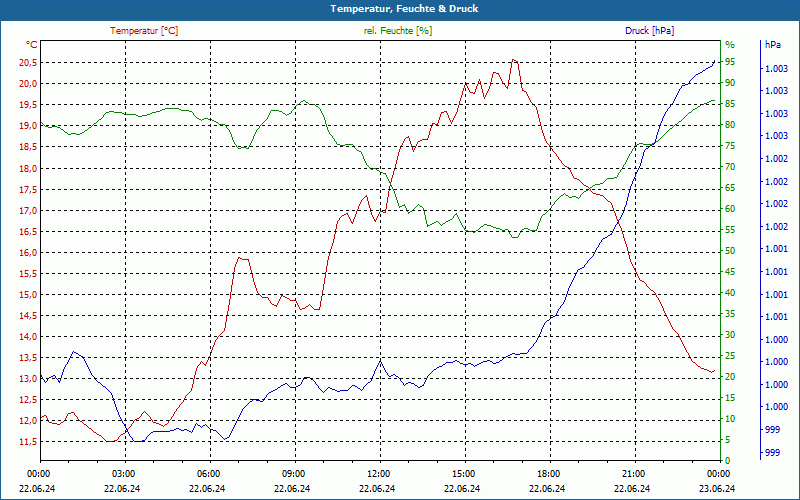The height and width of the screenshot is (500, 800).
Task: Click the 'hPa' unit label on pressure axis
Action: (772, 45)
